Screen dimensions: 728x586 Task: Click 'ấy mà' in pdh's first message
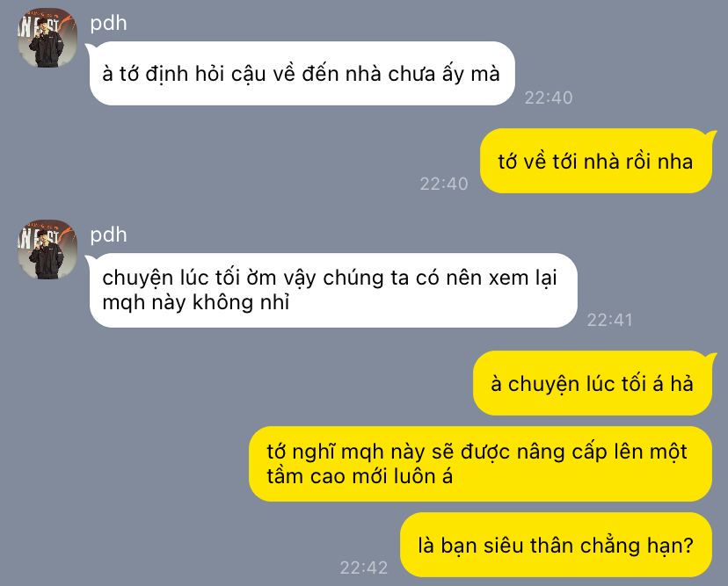point(470,74)
